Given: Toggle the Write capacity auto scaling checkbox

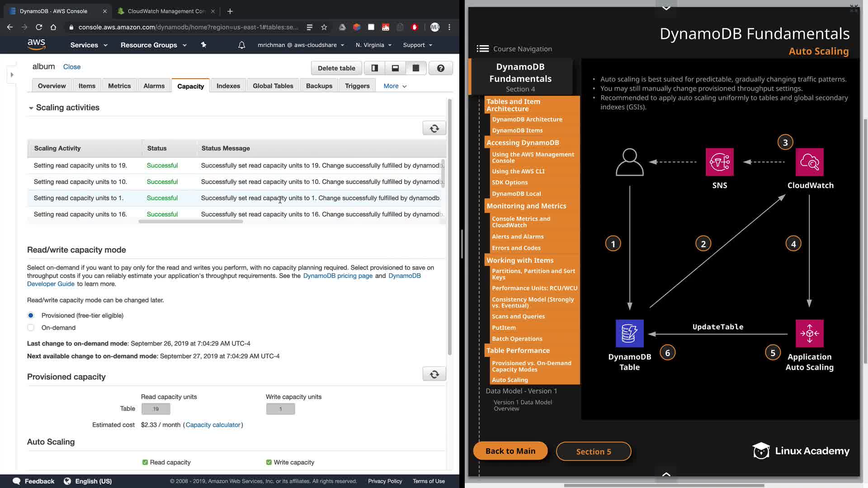Looking at the screenshot, I should point(269,462).
